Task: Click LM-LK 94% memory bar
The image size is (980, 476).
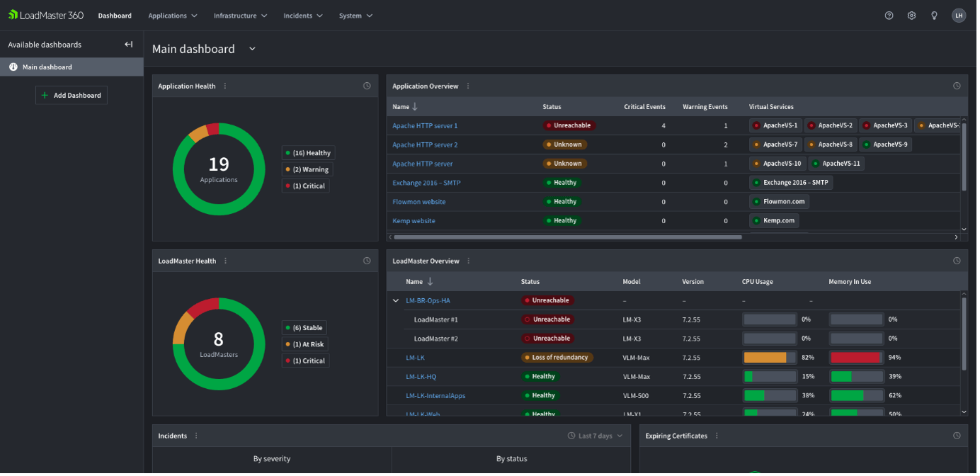Action: (x=858, y=358)
